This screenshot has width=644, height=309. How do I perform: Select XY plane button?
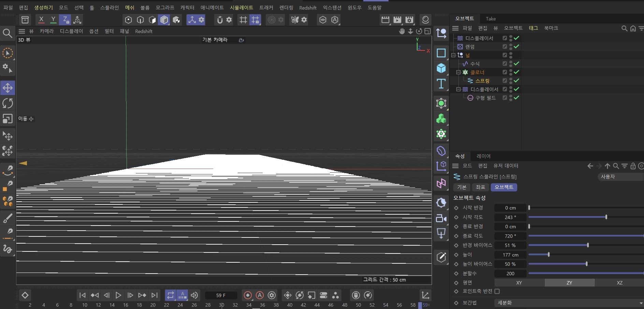(x=519, y=283)
